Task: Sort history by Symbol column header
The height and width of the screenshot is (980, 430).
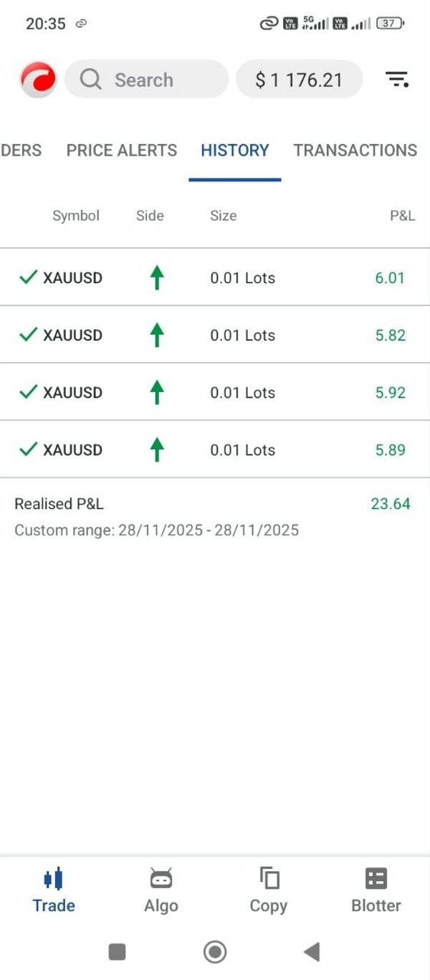Action: [76, 216]
